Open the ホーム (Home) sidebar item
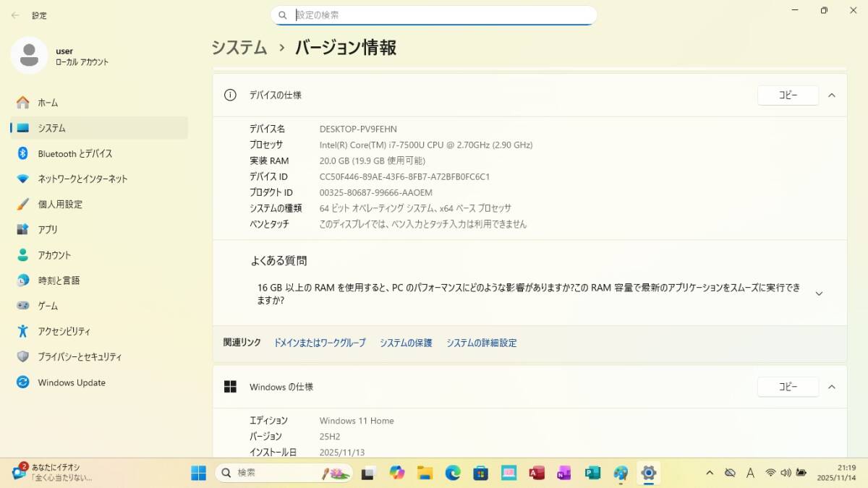The height and width of the screenshot is (488, 868). pos(48,103)
